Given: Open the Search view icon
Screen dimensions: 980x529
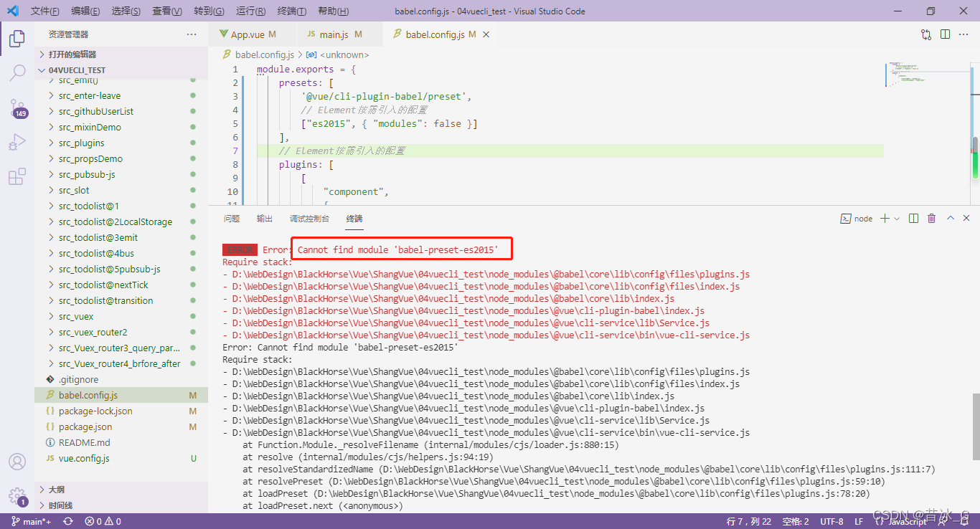Looking at the screenshot, I should tap(17, 72).
